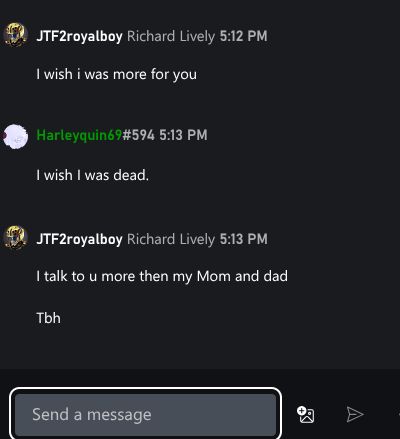Viewport: 400px width, 439px height.
Task: Click the Richard Lively name on 5:13 message
Action: (171, 239)
